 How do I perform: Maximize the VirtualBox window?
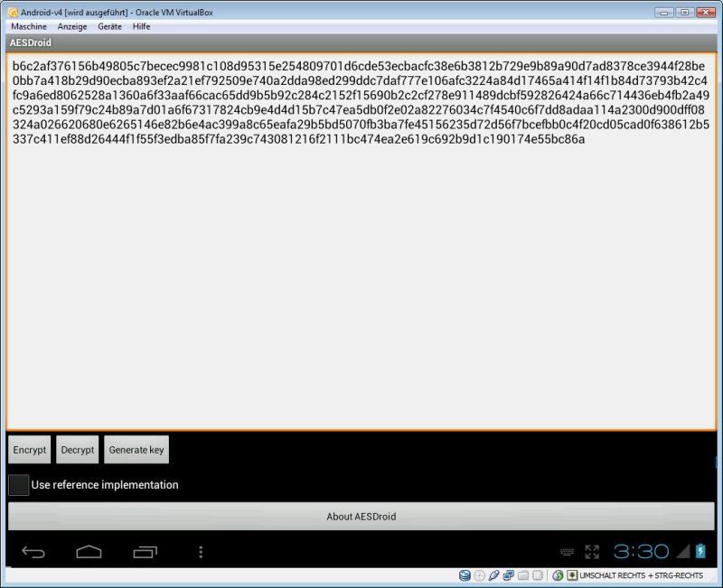tap(685, 13)
